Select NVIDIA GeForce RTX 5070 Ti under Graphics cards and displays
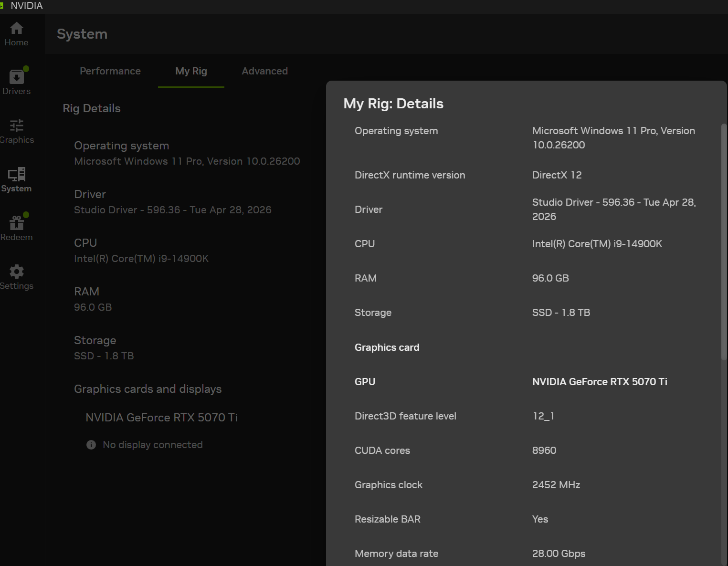 pyautogui.click(x=162, y=418)
